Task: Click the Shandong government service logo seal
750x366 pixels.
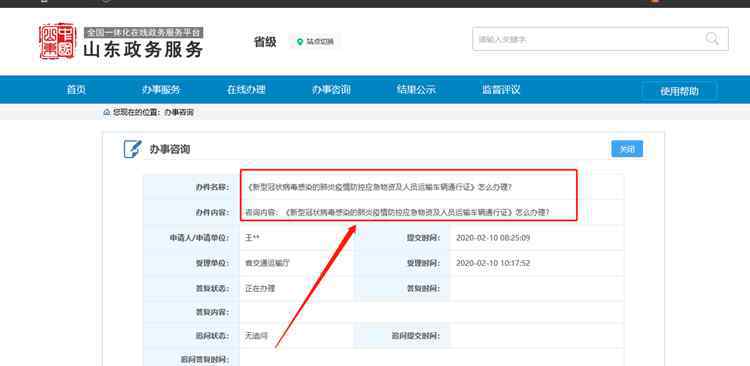Action: pyautogui.click(x=57, y=41)
